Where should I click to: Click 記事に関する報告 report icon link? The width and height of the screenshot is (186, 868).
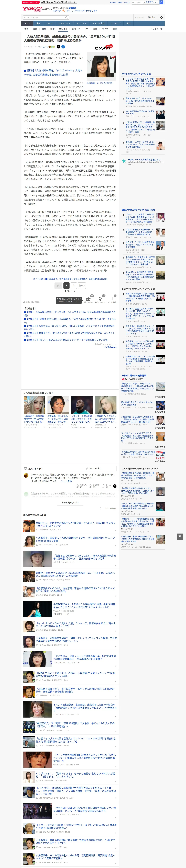(x=31, y=302)
